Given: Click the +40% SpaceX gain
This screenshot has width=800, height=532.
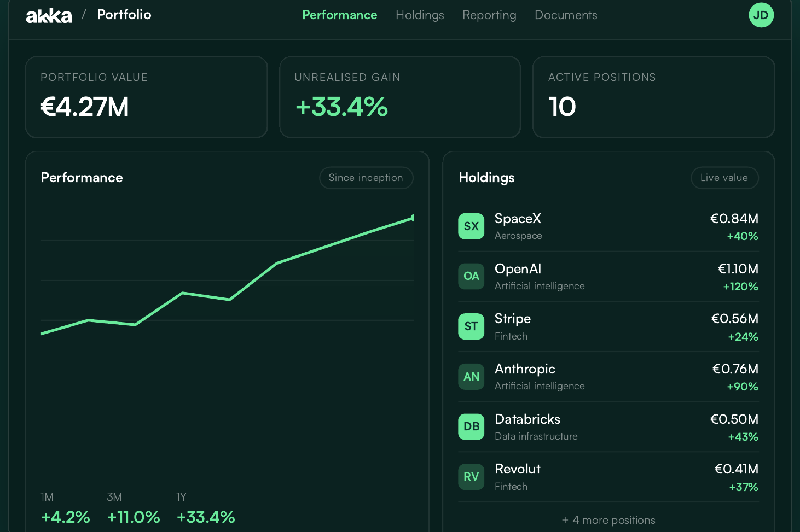Looking at the screenshot, I should point(743,236).
